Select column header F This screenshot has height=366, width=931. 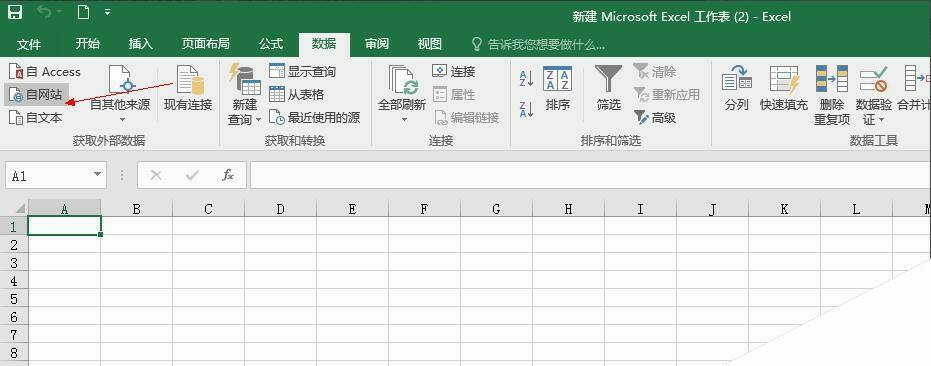pyautogui.click(x=424, y=209)
